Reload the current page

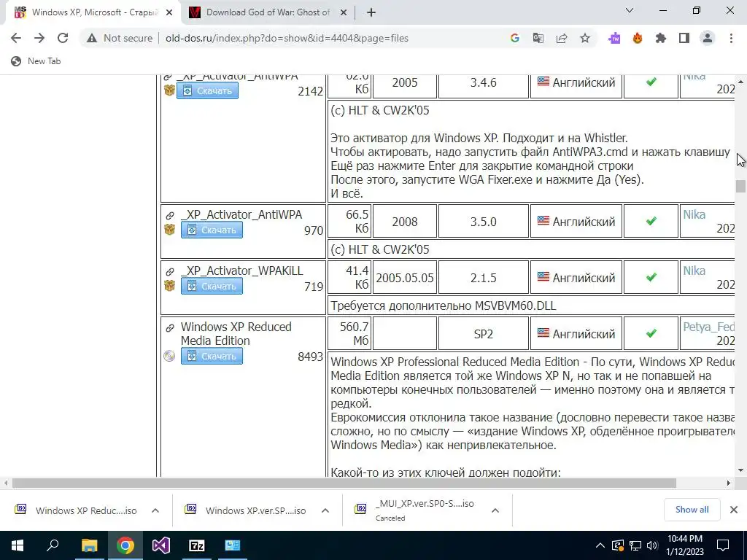(63, 38)
